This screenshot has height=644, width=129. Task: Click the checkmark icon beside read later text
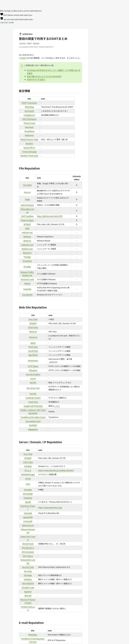pos(2,18)
